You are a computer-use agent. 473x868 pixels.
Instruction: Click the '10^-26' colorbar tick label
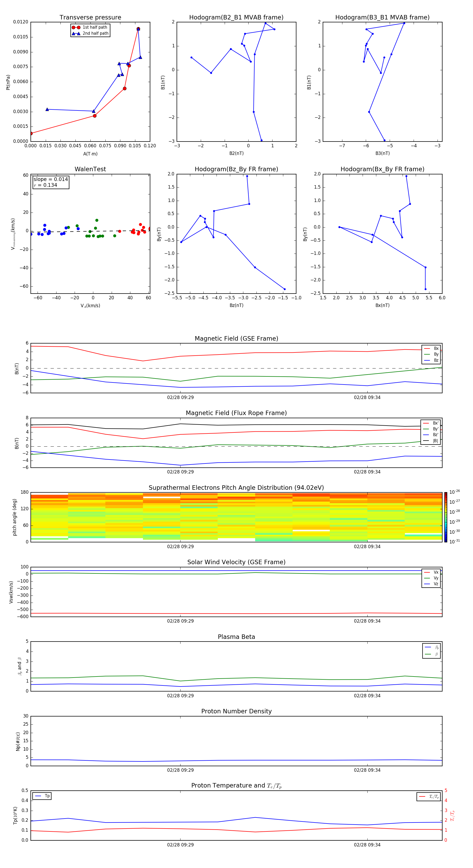(x=455, y=492)
